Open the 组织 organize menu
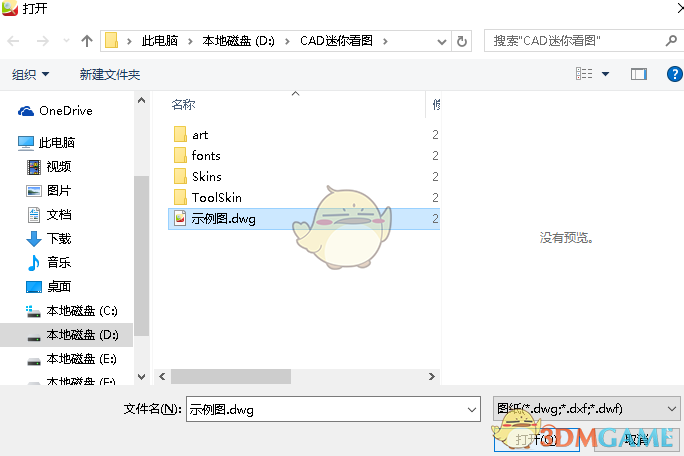Screen dimensions: 684x456 [x=30, y=75]
